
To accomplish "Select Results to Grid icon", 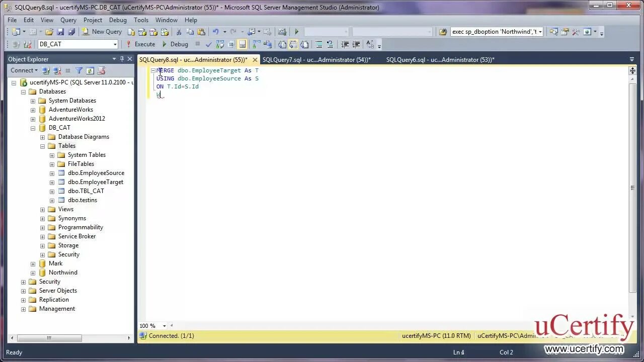I will coord(293,44).
